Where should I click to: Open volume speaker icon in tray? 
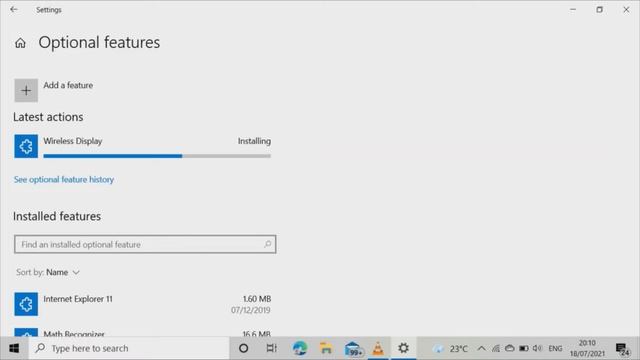[x=537, y=349]
